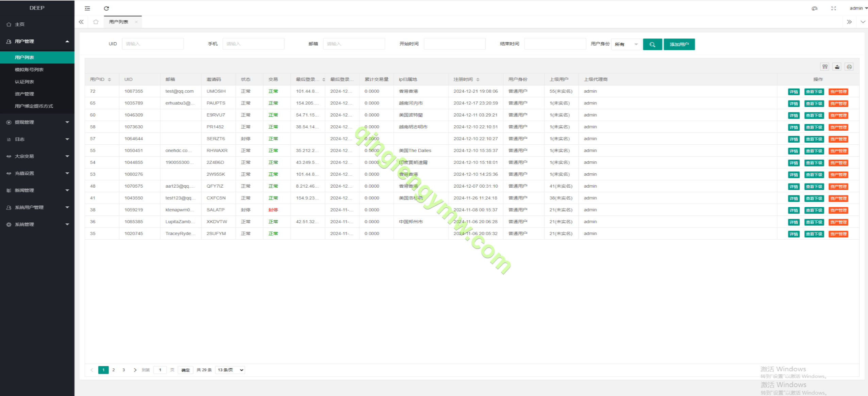Collapse the sidebar with the menu-fold icon

87,8
